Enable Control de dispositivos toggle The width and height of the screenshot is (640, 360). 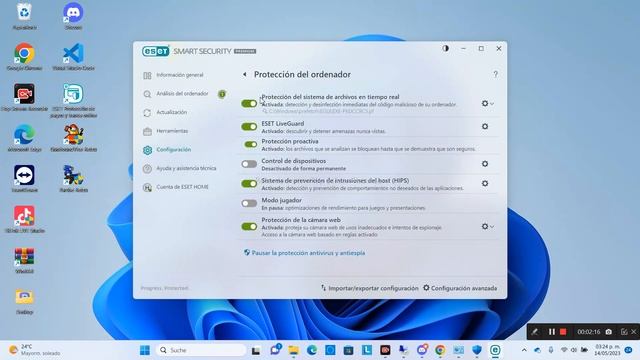[x=249, y=164]
